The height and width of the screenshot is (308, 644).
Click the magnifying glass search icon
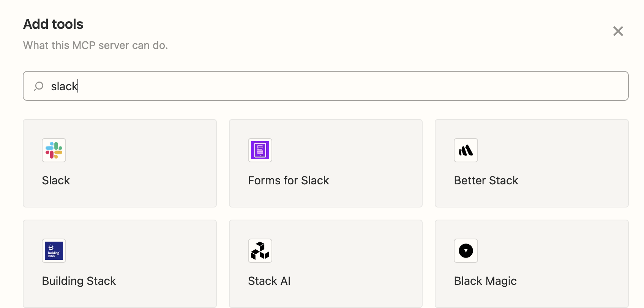click(39, 86)
